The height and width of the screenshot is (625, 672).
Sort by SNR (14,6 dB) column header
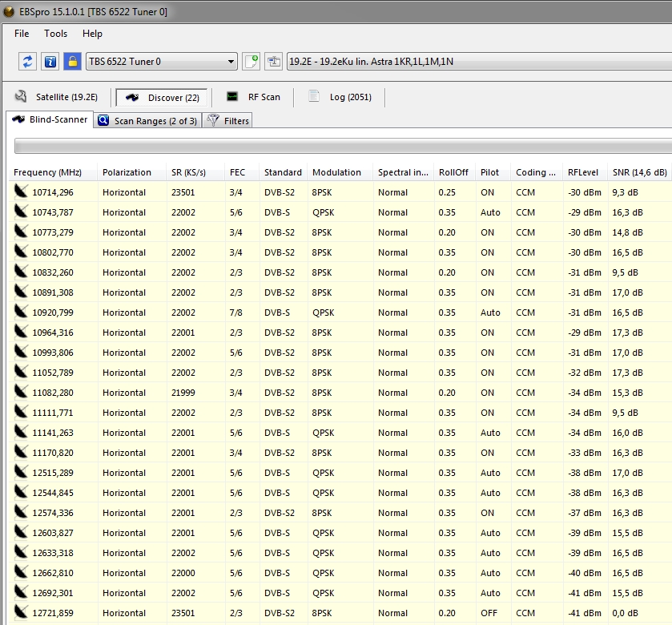640,172
